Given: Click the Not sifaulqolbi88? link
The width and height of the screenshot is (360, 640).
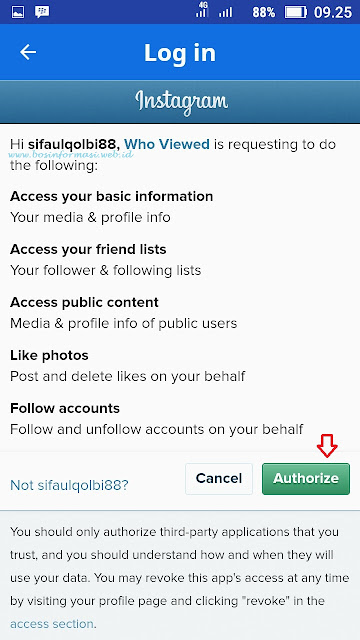Looking at the screenshot, I should tap(69, 485).
